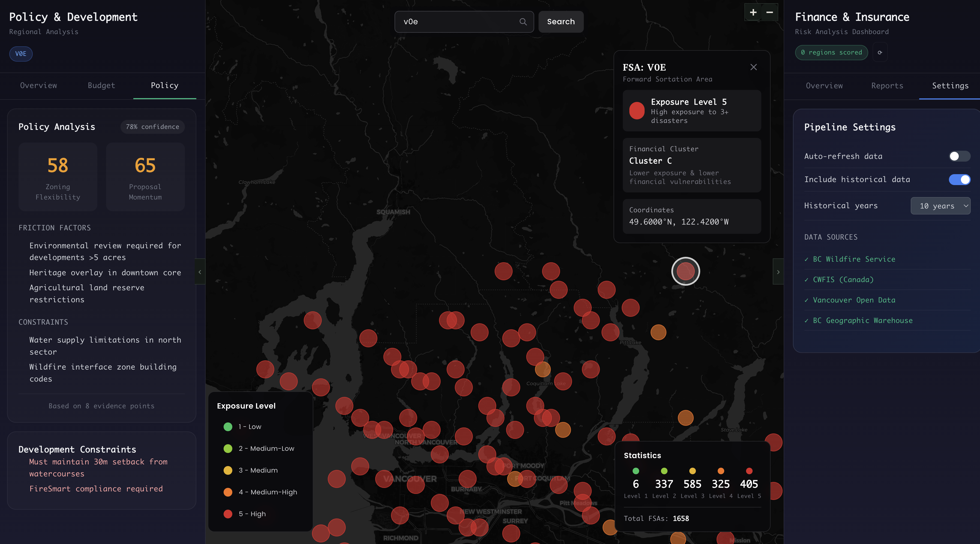The height and width of the screenshot is (544, 980).
Task: Collapse the right panel with chevron arrow
Action: coord(778,272)
